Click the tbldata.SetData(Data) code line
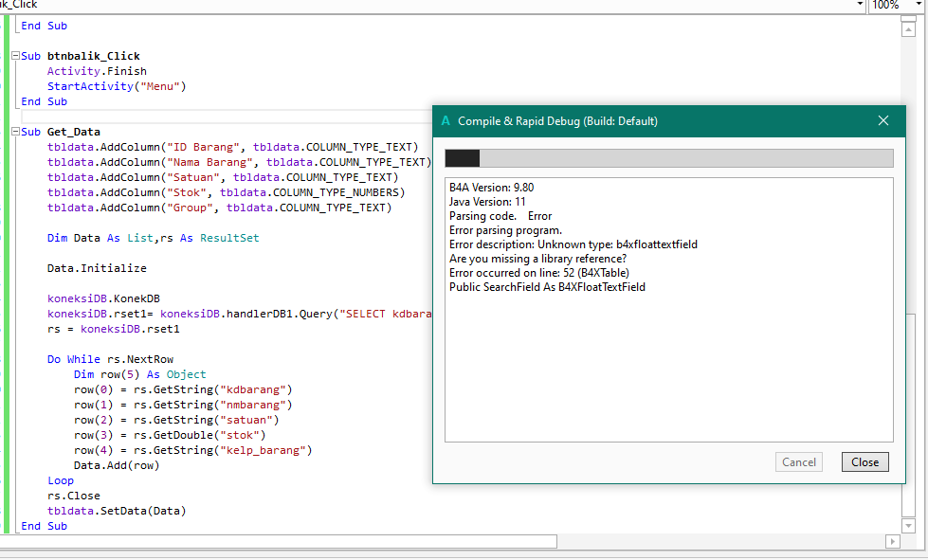The image size is (928, 560). click(x=117, y=511)
